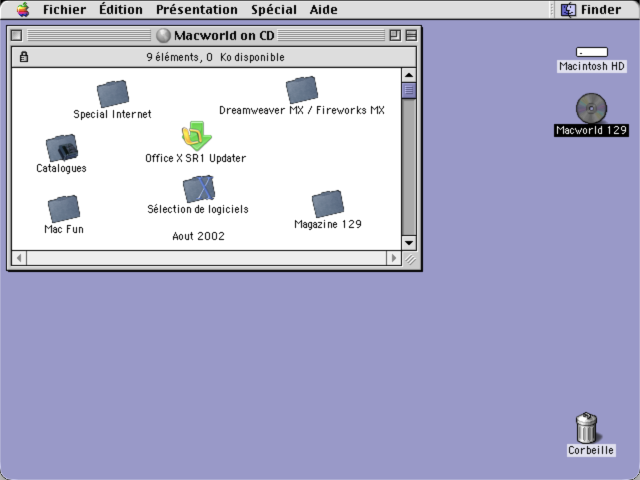Open the Spécial menu
This screenshot has width=640, height=480.
pos(274,9)
